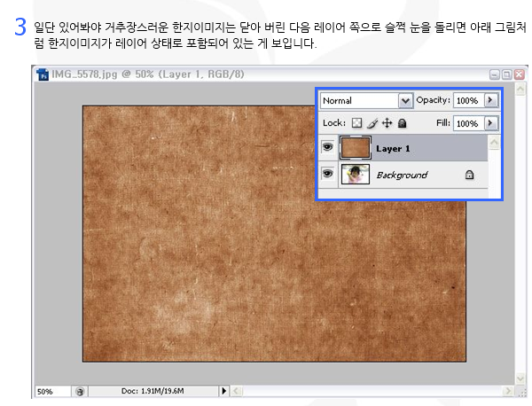Click the status bar round icon beside zoom
The width and height of the screenshot is (532, 406).
[x=80, y=392]
